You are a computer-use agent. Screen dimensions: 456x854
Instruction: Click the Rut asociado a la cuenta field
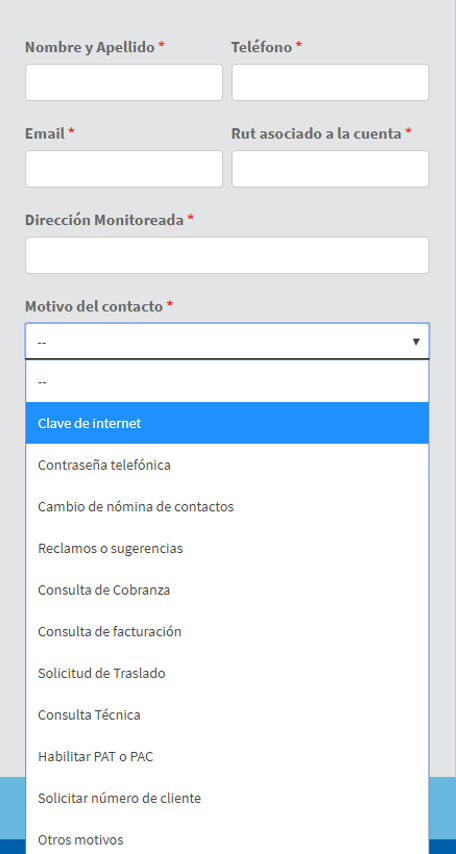tap(330, 169)
